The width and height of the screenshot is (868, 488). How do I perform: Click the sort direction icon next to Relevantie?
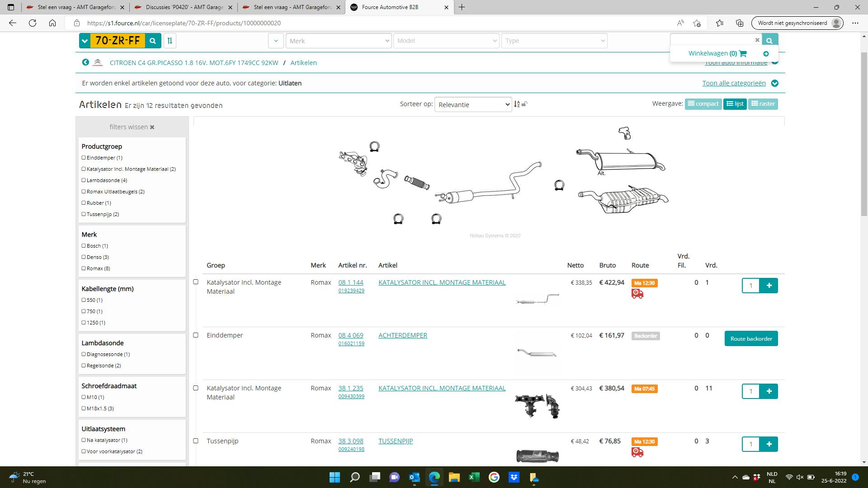[x=517, y=104]
